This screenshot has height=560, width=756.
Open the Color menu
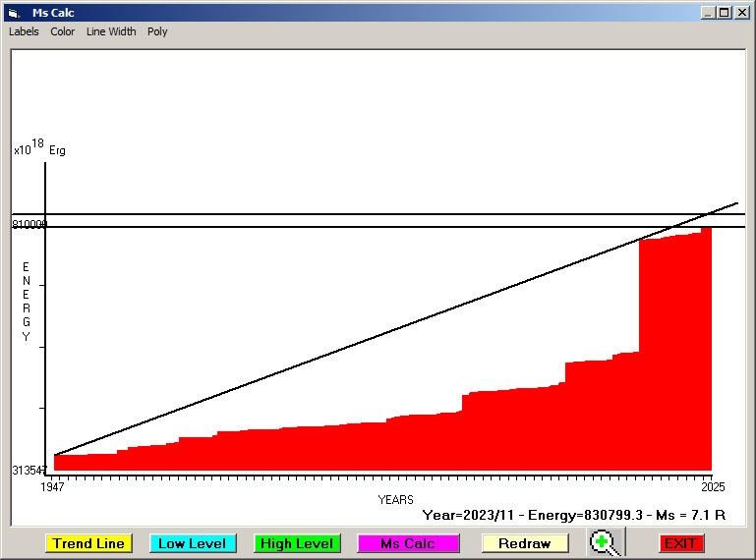coord(63,31)
